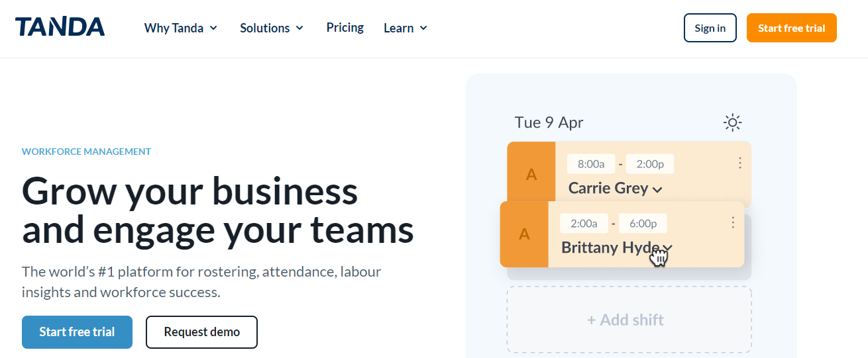Image resolution: width=868 pixels, height=358 pixels.
Task: Open the Why Tanda menu
Action: [181, 28]
